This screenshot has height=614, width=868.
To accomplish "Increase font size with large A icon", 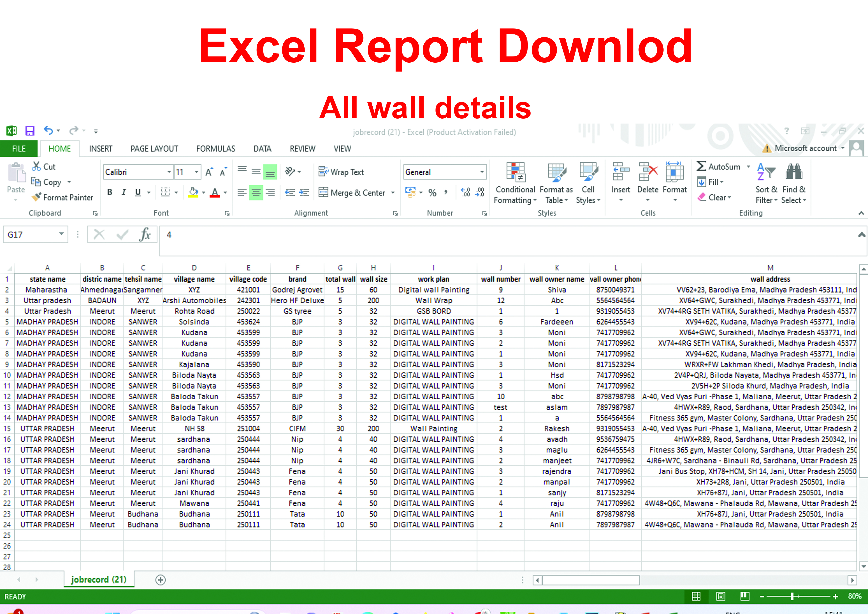I will (209, 172).
